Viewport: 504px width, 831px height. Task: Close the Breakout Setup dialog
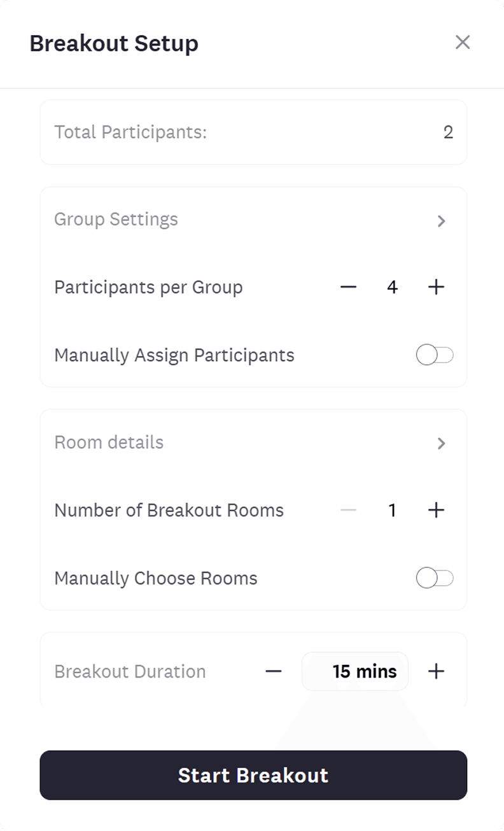(x=463, y=42)
